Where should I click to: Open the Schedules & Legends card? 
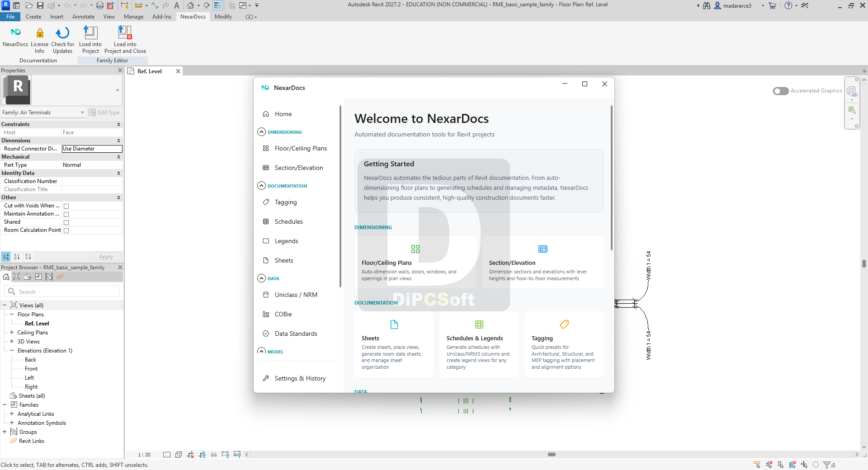(x=479, y=344)
